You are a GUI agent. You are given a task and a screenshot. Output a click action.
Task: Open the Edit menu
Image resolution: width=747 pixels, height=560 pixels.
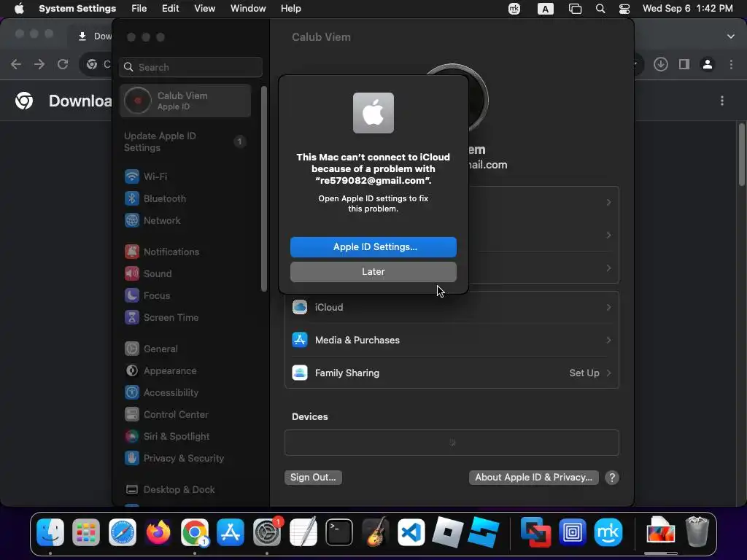(x=170, y=9)
